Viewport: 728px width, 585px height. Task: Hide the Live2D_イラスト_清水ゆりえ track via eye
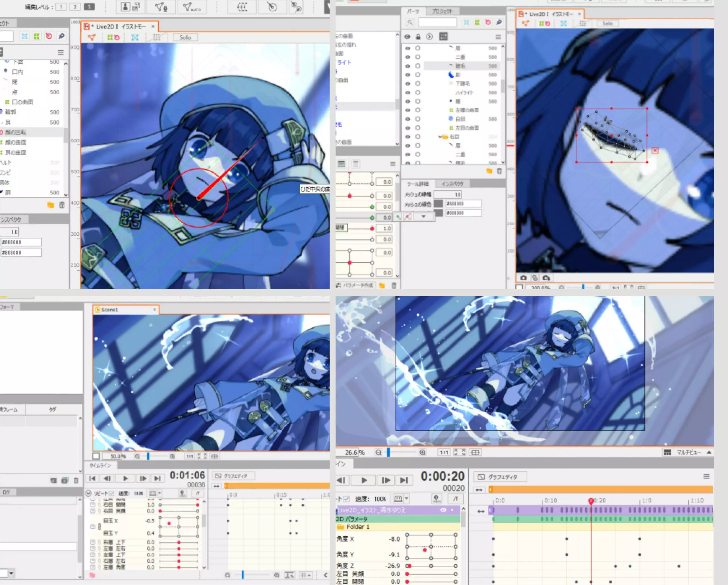443,510
